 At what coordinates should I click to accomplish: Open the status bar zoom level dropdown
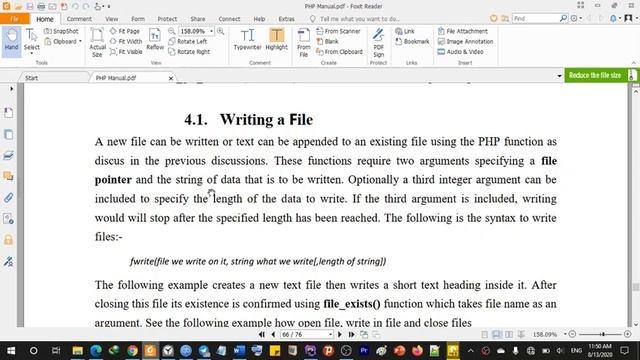pos(565,334)
